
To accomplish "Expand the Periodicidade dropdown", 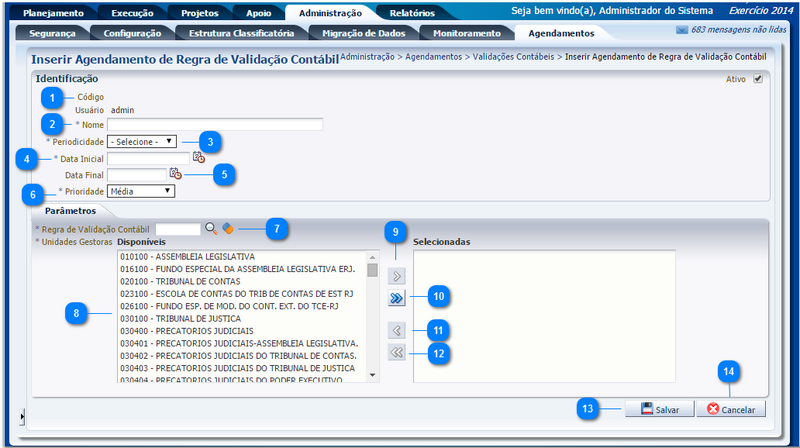I will click(142, 141).
